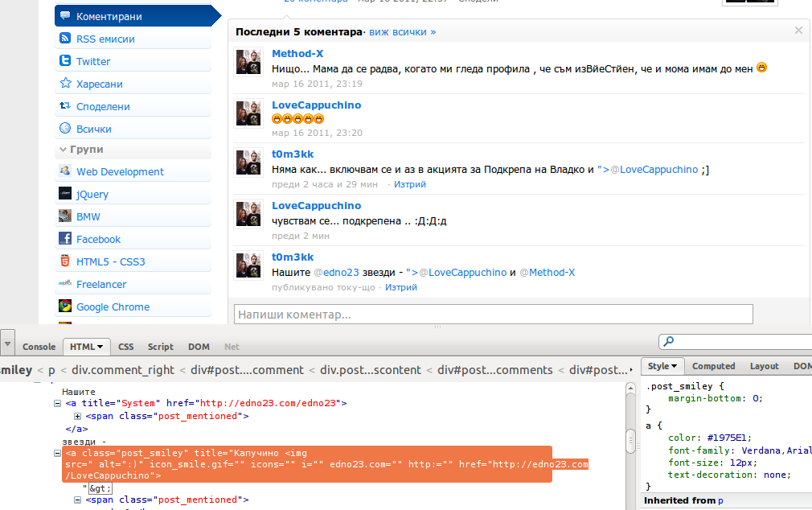Image resolution: width=812 pixels, height=510 pixels.
Task: Click the Twitter icon in sidebar
Action: (x=65, y=60)
